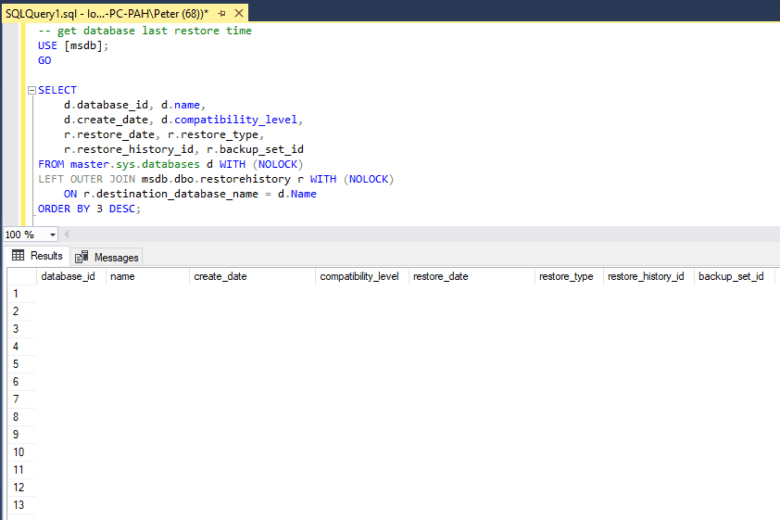
Task: Select the compatibility_level column header
Action: coord(359,276)
